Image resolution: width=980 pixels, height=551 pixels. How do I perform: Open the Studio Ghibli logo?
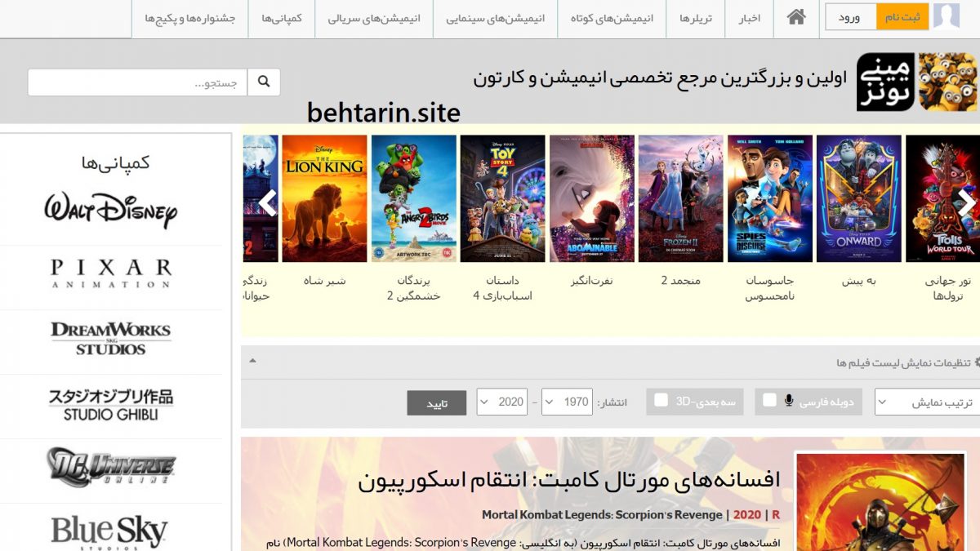[110, 405]
